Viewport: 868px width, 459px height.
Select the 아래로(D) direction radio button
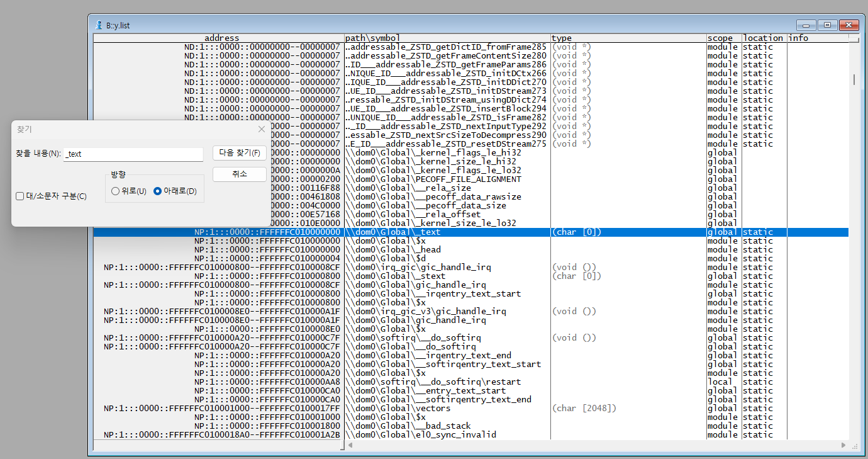pyautogui.click(x=157, y=191)
